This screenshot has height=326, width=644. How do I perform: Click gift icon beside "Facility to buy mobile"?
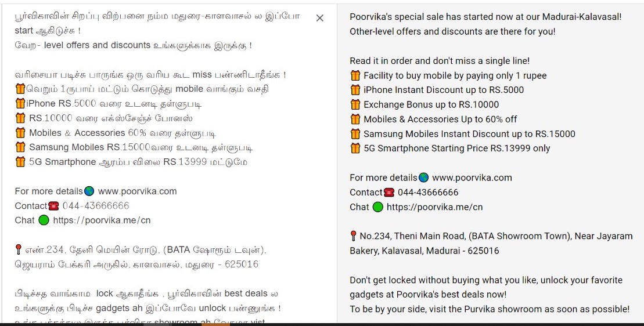coord(355,75)
